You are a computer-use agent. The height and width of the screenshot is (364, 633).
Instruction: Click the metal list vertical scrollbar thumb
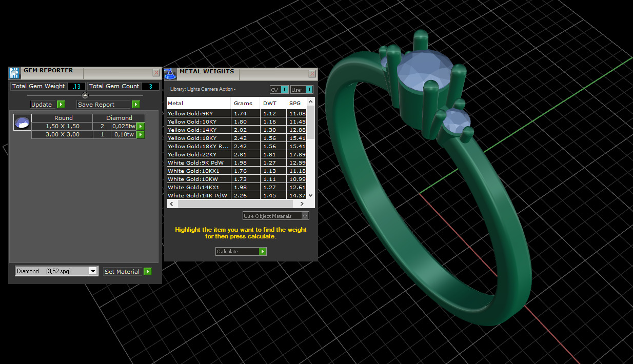(x=310, y=123)
